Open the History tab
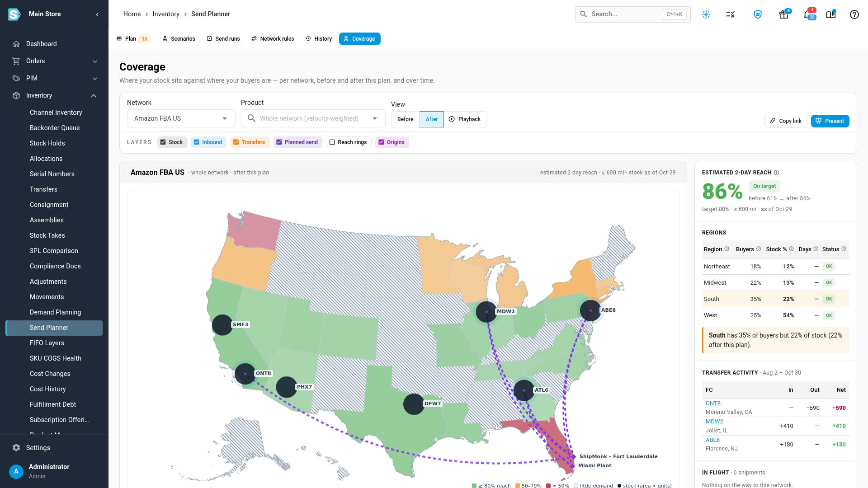 point(319,39)
